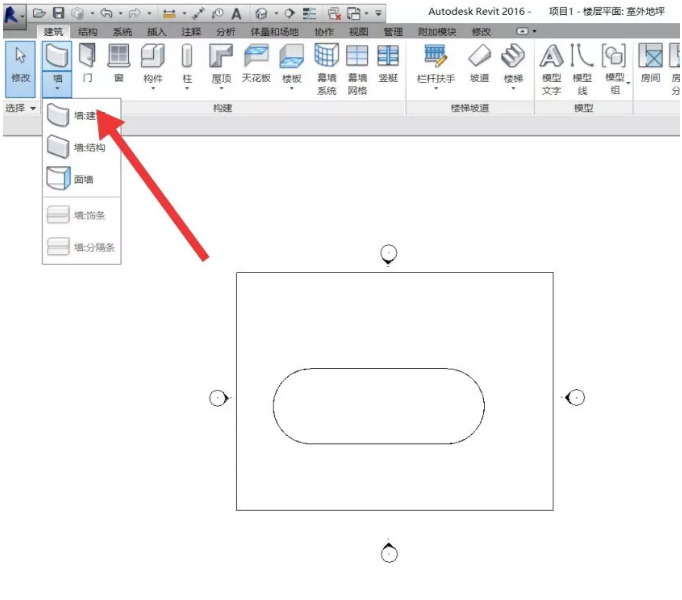
Task: Switch to the 管理 ribbon tab
Action: point(393,32)
